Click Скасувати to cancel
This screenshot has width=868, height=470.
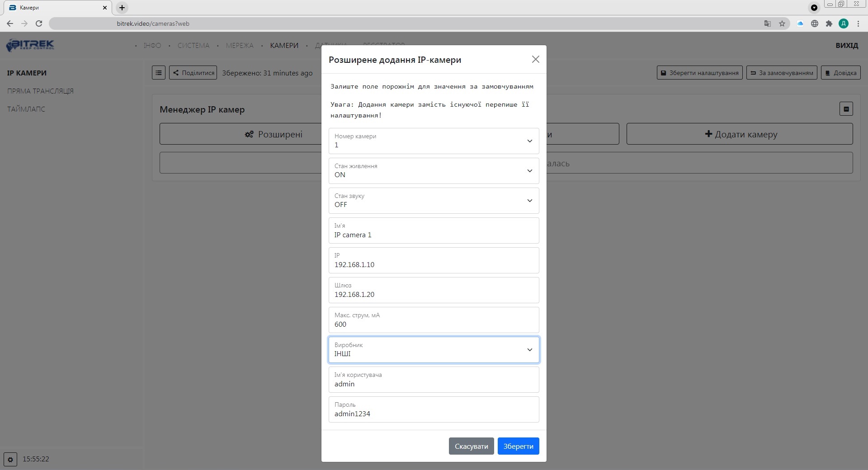pos(471,446)
